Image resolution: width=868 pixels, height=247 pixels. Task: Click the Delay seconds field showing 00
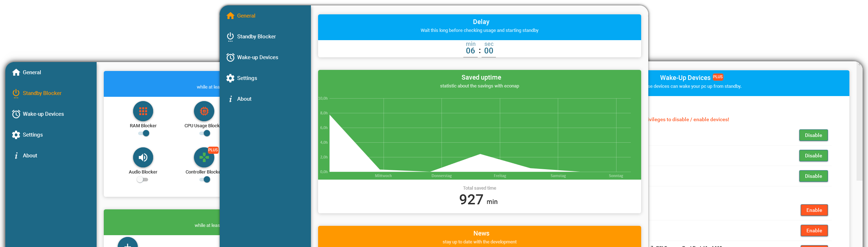click(489, 51)
